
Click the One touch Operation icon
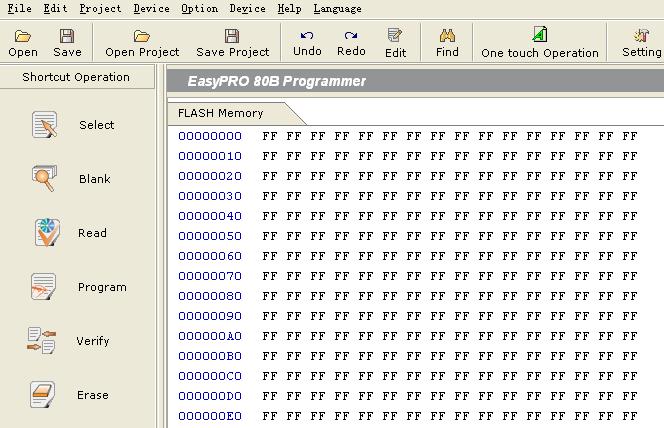coord(540,34)
